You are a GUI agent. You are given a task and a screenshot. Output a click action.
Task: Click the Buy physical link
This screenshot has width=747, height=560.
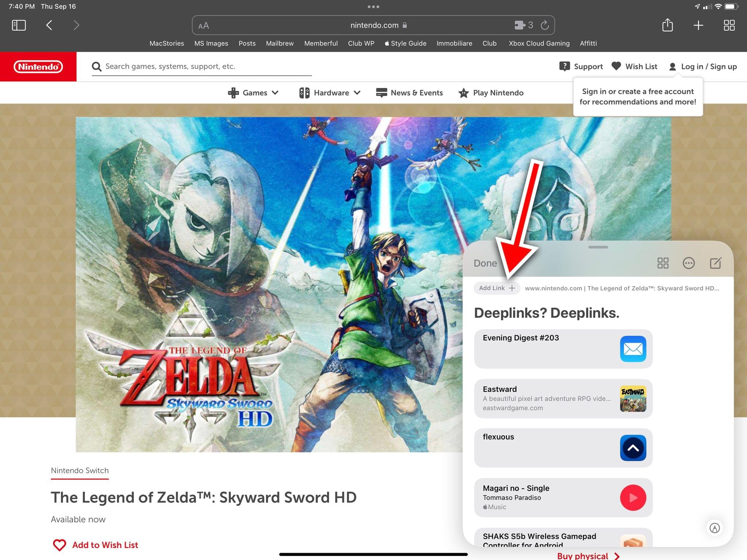588,556
